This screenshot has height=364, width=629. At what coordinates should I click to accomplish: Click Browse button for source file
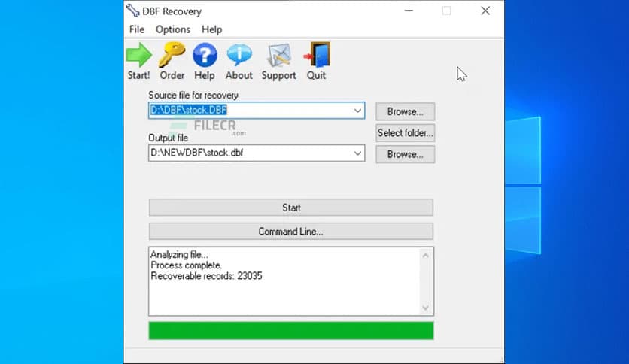(x=405, y=111)
